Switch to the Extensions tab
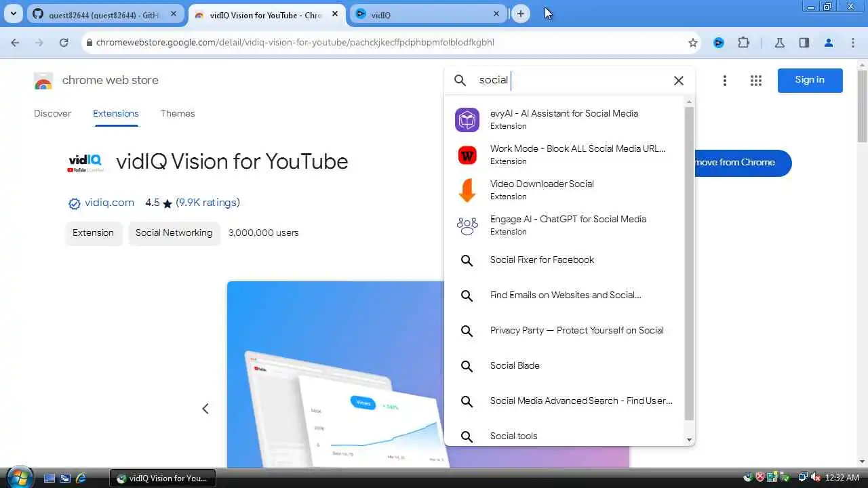This screenshot has height=488, width=868. (x=115, y=113)
